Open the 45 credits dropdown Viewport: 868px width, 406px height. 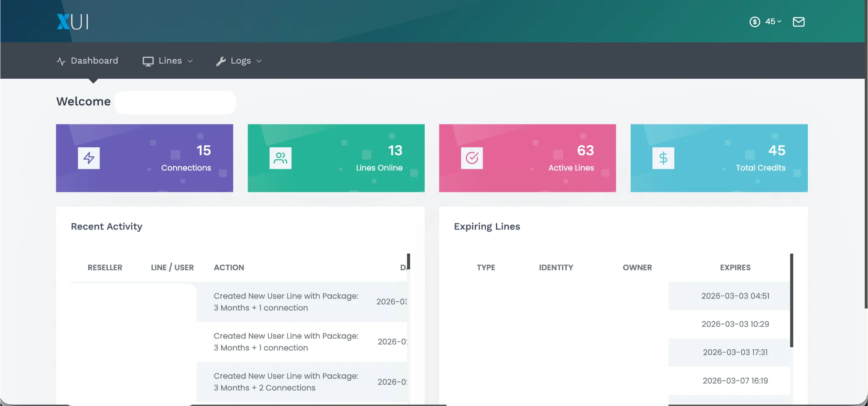pyautogui.click(x=773, y=22)
